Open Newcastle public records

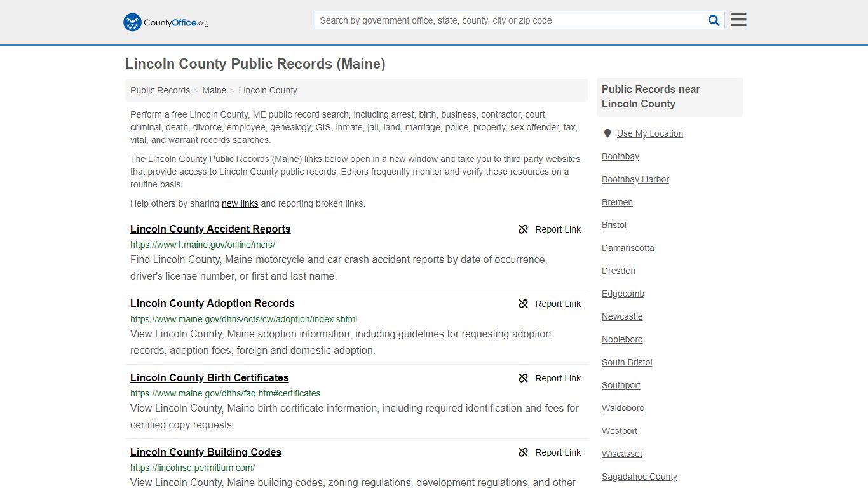click(x=622, y=316)
